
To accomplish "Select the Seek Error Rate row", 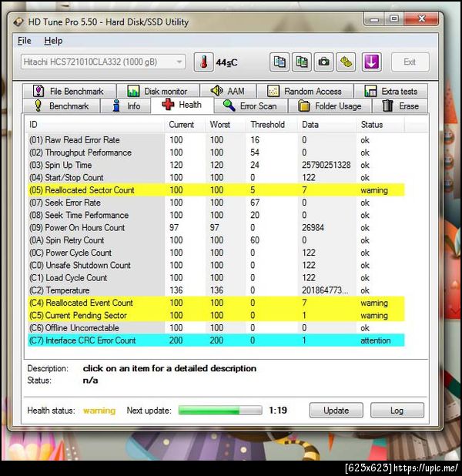I will [216, 203].
